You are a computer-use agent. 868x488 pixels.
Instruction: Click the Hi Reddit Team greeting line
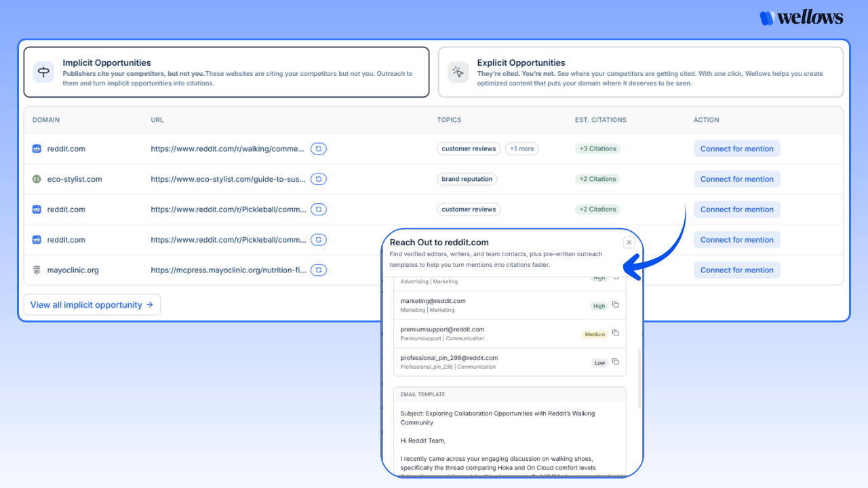coord(423,441)
